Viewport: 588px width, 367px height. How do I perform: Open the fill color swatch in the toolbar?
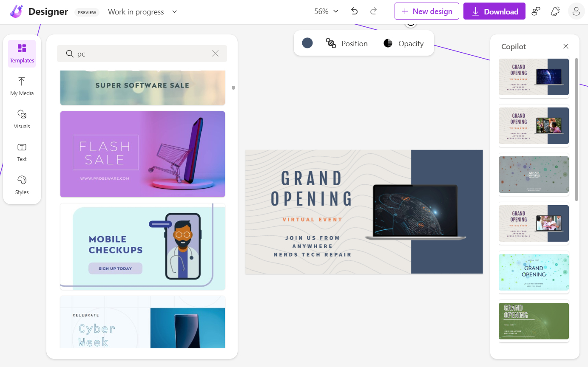point(307,43)
